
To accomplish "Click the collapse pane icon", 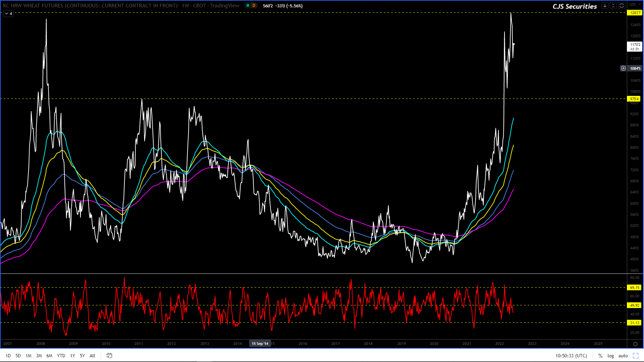I will (613, 6).
